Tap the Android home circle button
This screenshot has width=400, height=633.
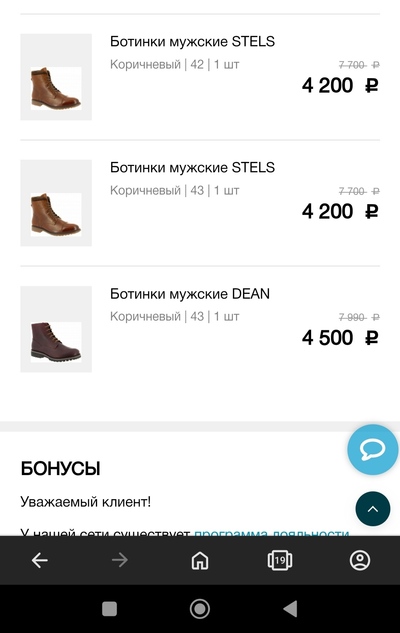(200, 609)
